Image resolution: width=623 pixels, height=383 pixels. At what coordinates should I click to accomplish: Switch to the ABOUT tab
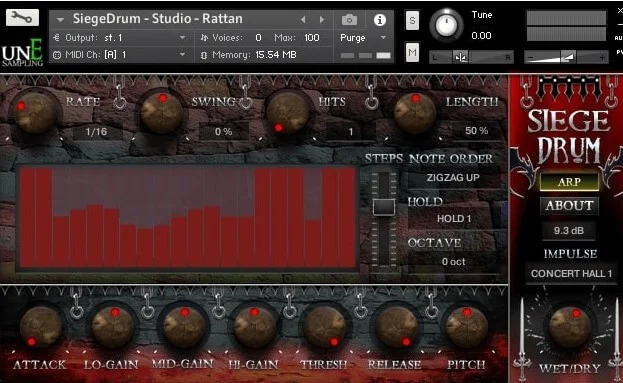569,205
